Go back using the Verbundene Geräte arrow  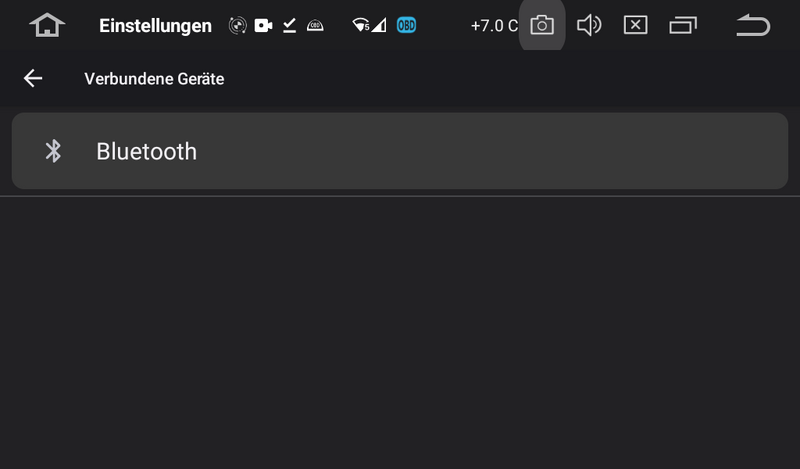coord(33,79)
